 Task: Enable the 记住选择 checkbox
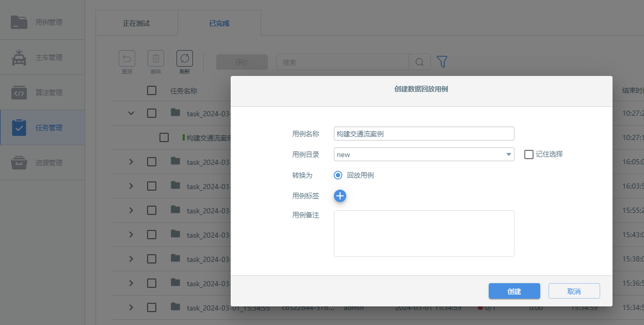[x=529, y=154]
